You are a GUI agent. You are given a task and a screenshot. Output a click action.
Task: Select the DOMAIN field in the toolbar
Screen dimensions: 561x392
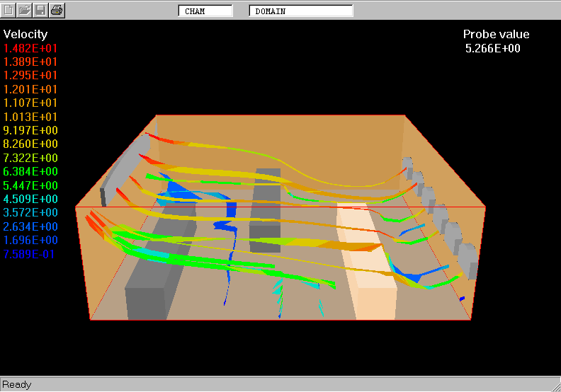click(x=300, y=11)
